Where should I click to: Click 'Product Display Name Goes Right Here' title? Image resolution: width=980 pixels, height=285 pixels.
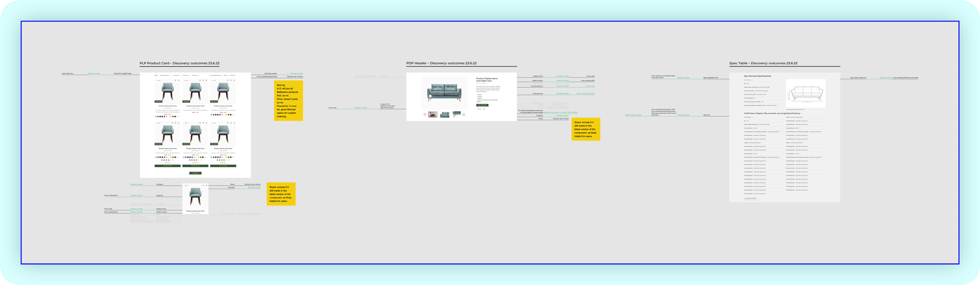pyautogui.click(x=487, y=80)
